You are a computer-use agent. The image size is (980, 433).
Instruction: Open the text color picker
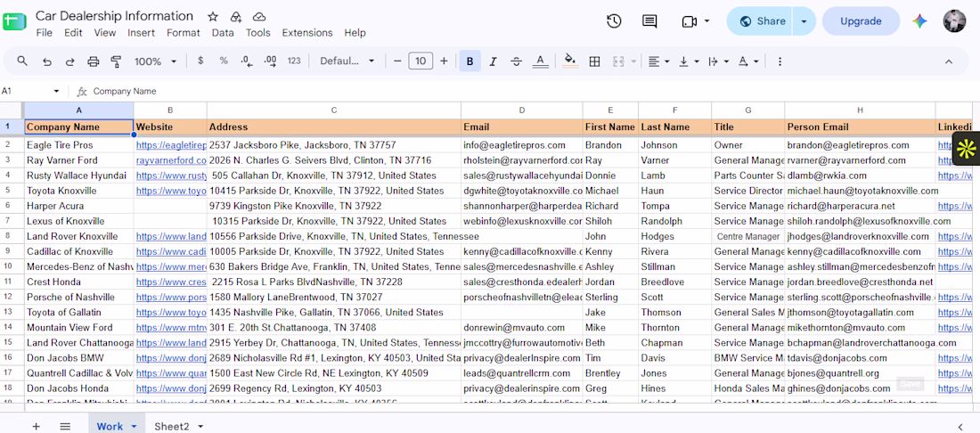coord(540,61)
